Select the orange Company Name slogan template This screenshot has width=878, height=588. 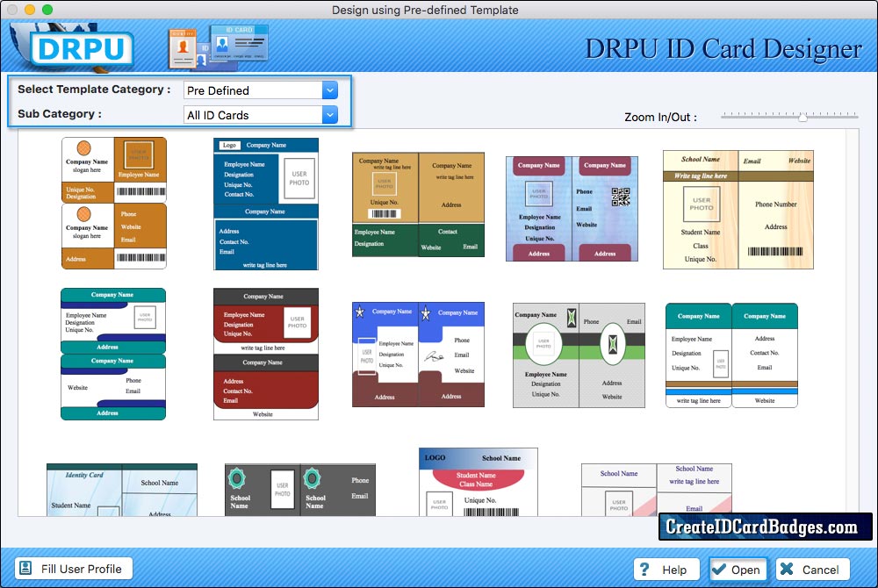113,203
